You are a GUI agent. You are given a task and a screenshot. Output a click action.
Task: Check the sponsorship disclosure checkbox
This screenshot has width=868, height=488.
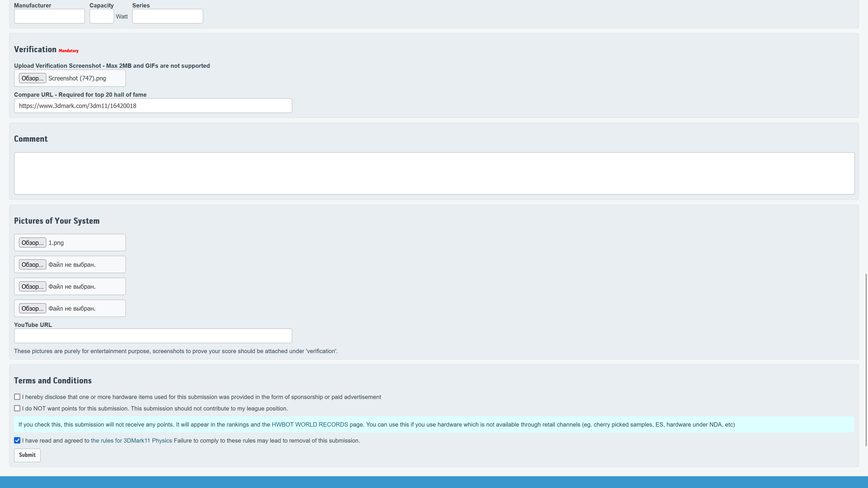(17, 397)
